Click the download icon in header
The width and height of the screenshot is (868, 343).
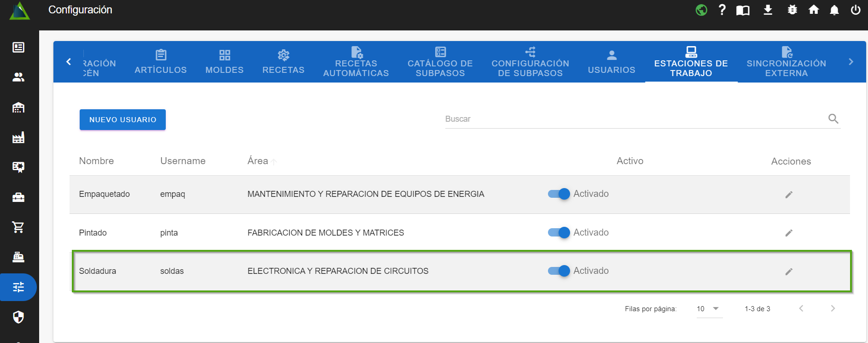[x=768, y=10]
